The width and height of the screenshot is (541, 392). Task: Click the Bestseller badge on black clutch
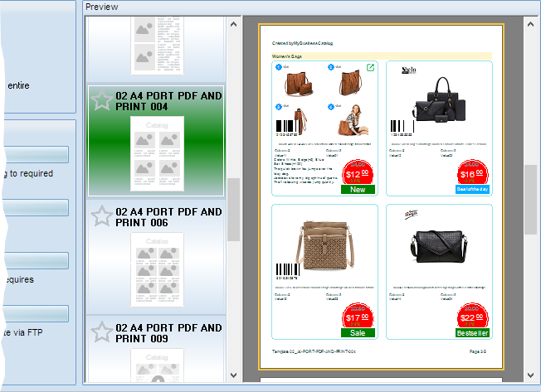472,333
